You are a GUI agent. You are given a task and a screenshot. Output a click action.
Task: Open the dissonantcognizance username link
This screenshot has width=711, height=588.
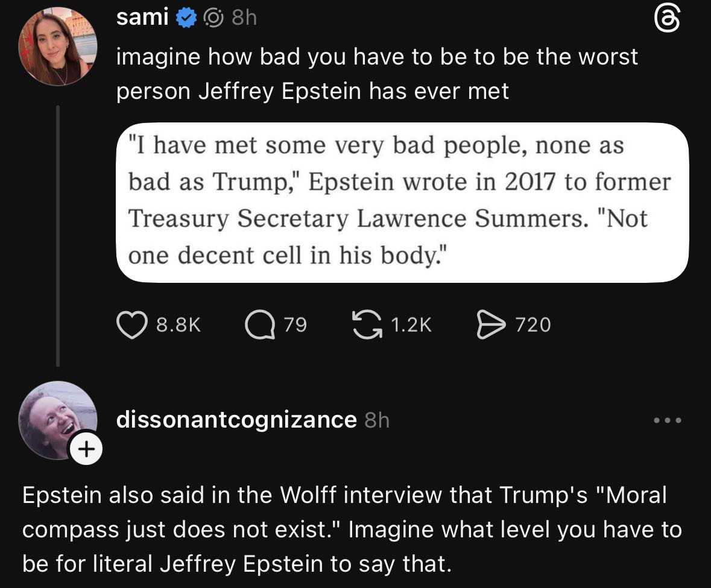pos(236,420)
